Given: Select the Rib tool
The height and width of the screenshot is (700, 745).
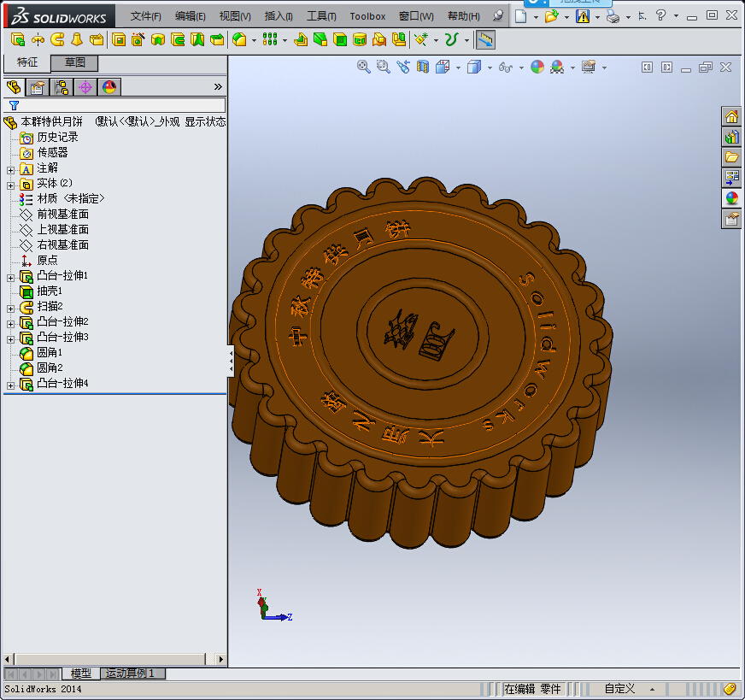Looking at the screenshot, I should (x=301, y=40).
